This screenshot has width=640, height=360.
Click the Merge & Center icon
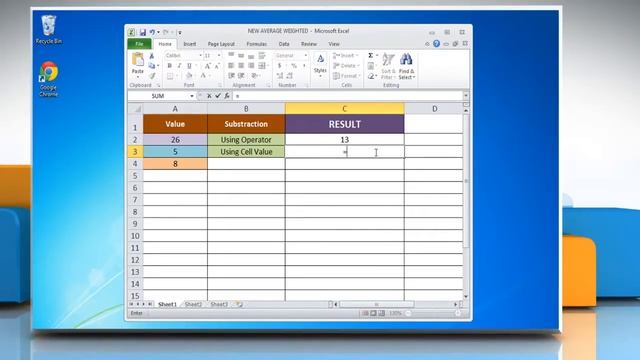[x=262, y=66]
